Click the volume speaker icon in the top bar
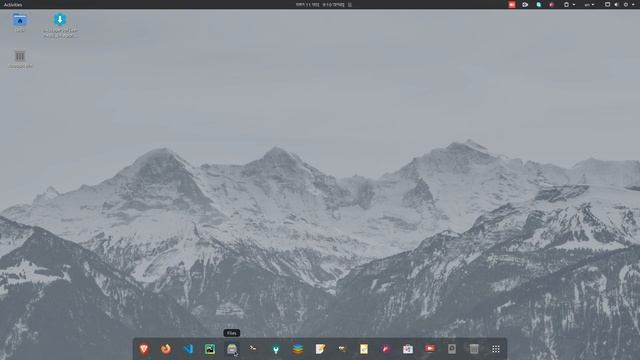This screenshot has width=640, height=360. [616, 4]
